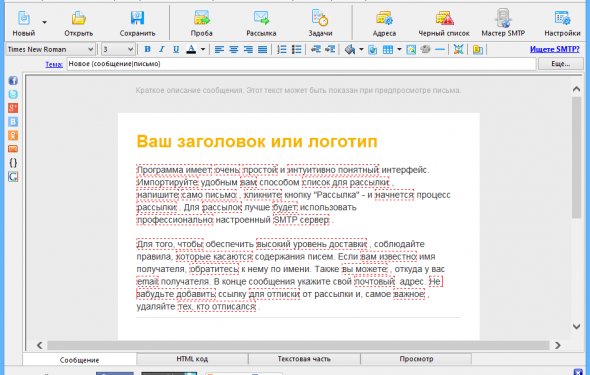Insert a horizontal line
The width and height of the screenshot is (590, 375).
[440, 49]
